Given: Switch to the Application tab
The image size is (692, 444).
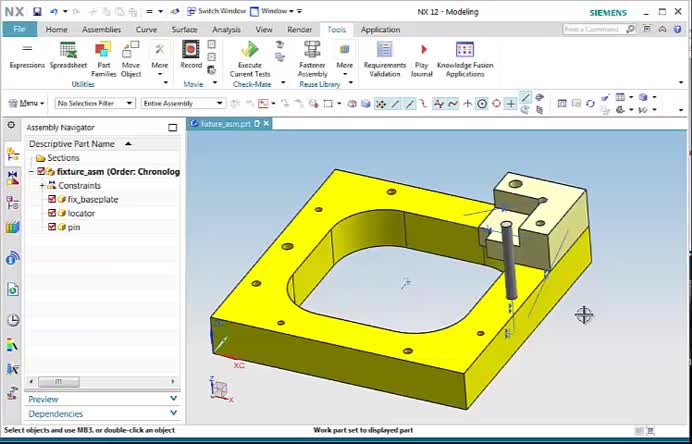Looking at the screenshot, I should click(380, 30).
